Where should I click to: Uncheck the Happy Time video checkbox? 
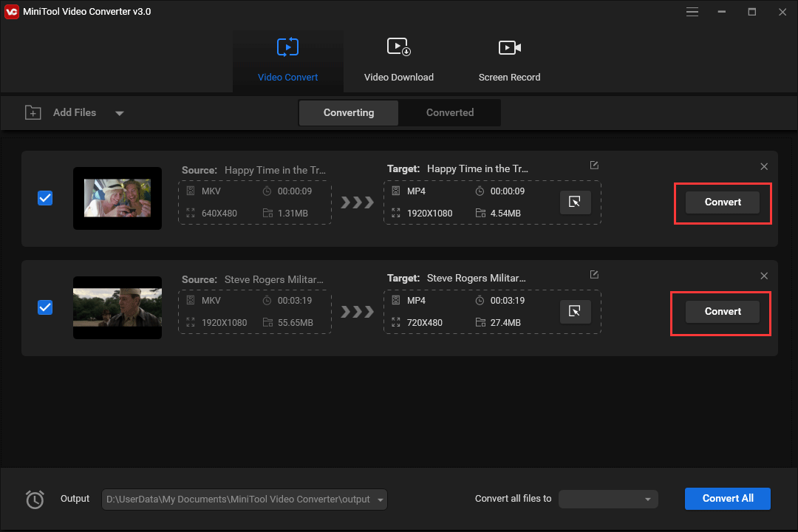(45, 198)
